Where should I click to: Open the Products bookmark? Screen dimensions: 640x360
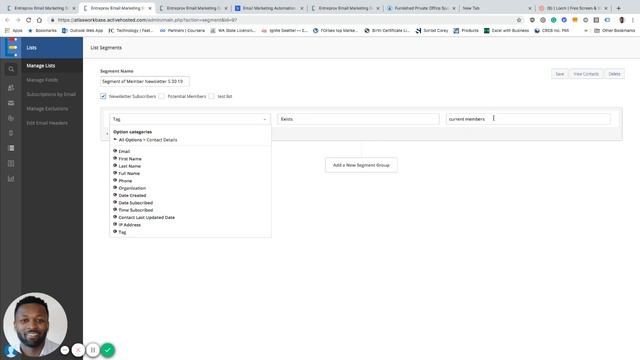click(x=466, y=31)
